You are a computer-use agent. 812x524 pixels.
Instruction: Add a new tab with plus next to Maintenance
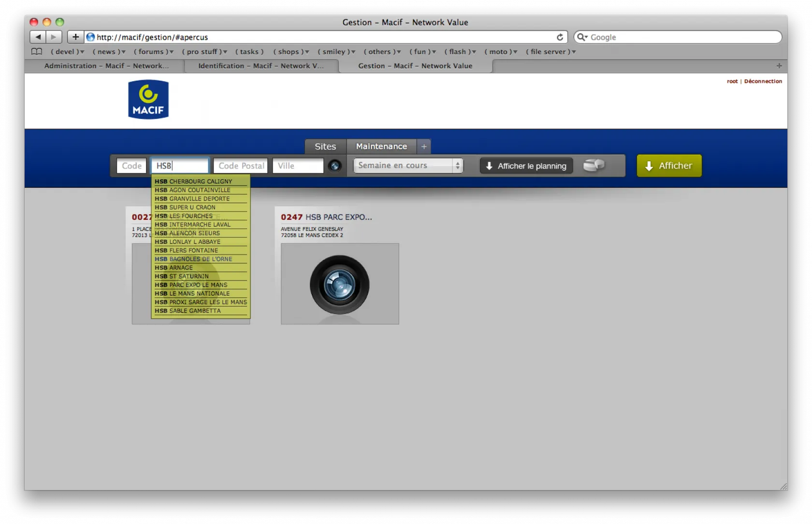pos(424,146)
